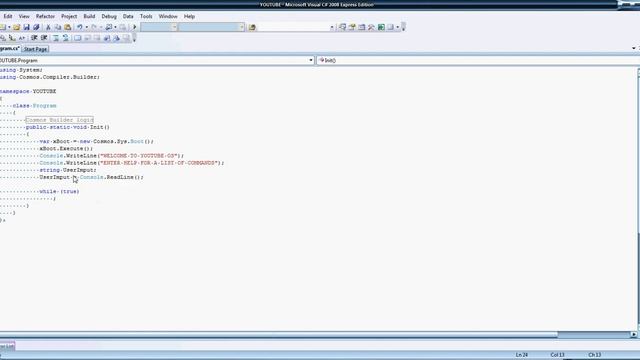Open the Debug menu
Screen dimensions: 640x360
pos(109,16)
